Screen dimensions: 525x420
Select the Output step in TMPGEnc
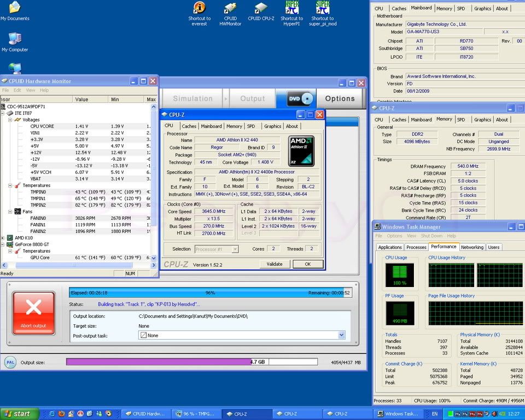[253, 98]
